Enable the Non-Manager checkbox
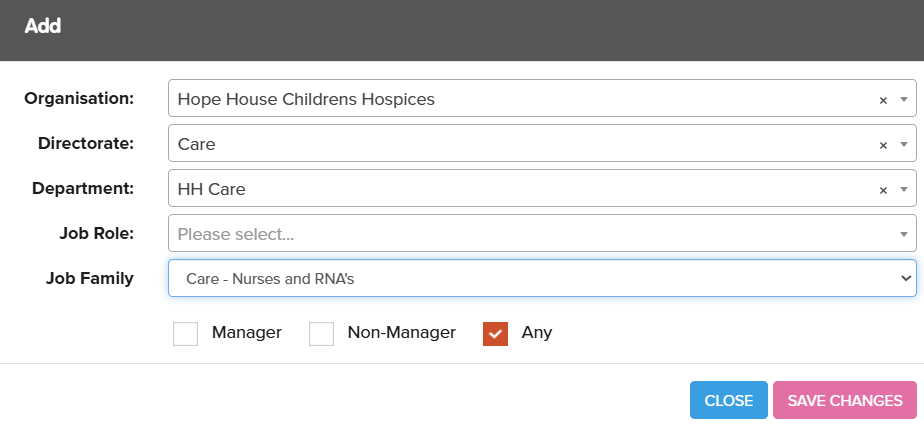The height and width of the screenshot is (428, 924). (321, 333)
